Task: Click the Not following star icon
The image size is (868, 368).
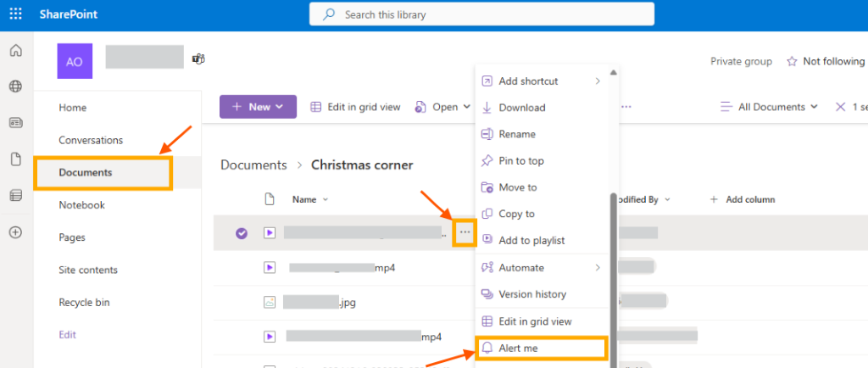Action: point(793,61)
